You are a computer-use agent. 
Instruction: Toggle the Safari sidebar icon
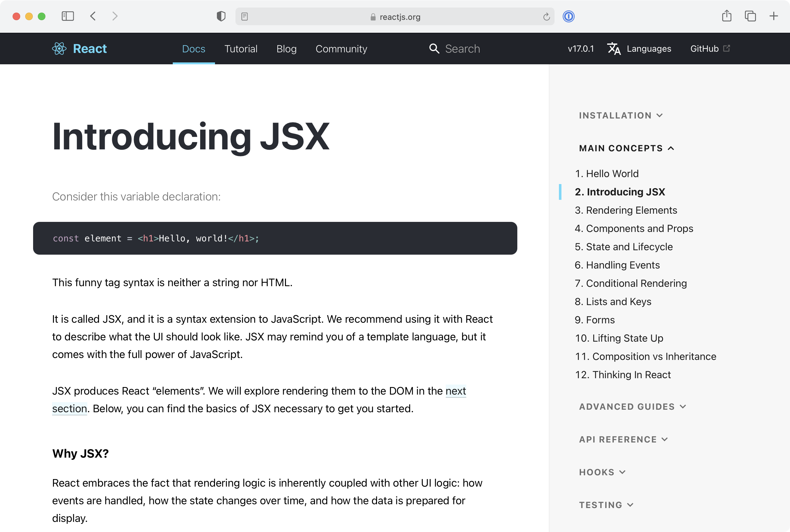pos(67,16)
